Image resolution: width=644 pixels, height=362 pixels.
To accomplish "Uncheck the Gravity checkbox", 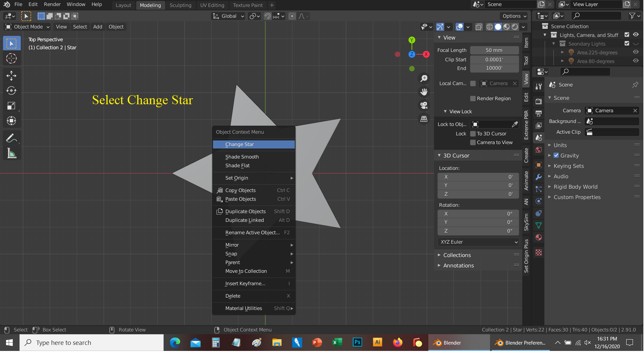I will pyautogui.click(x=556, y=156).
